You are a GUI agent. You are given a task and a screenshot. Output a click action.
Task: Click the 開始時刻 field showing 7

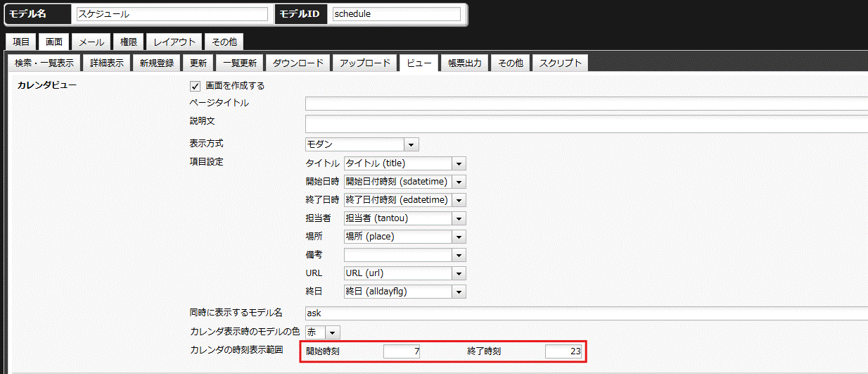point(402,351)
